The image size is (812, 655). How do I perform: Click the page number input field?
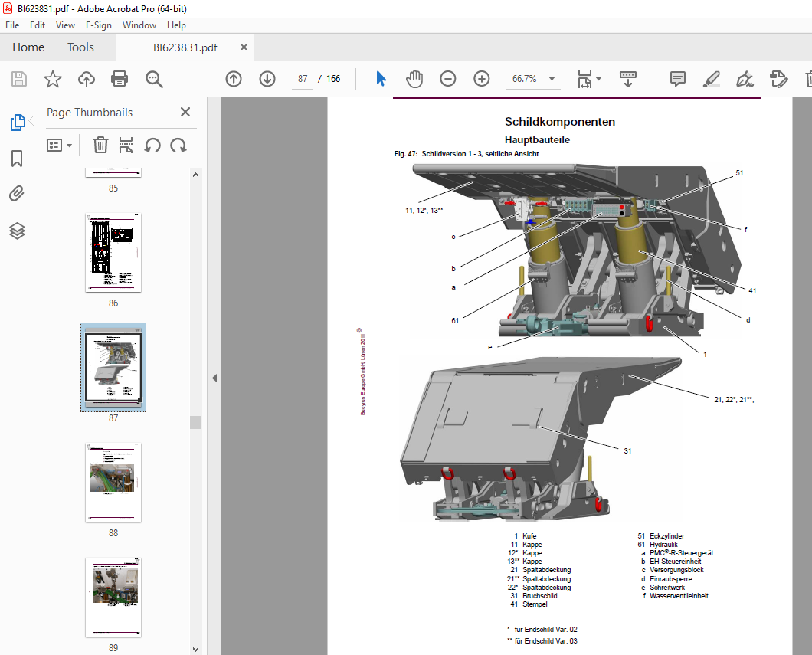click(303, 79)
